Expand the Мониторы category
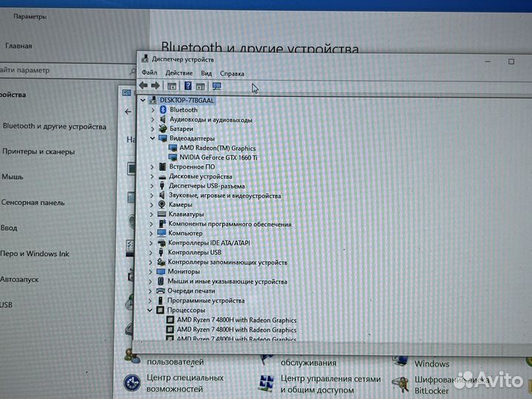Viewport: 532px width, 399px height. tap(151, 272)
